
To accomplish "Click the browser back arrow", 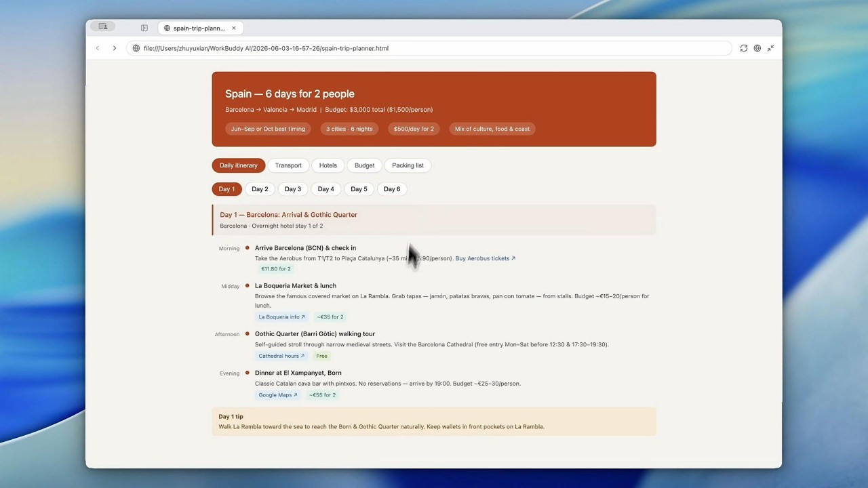I will tap(98, 48).
